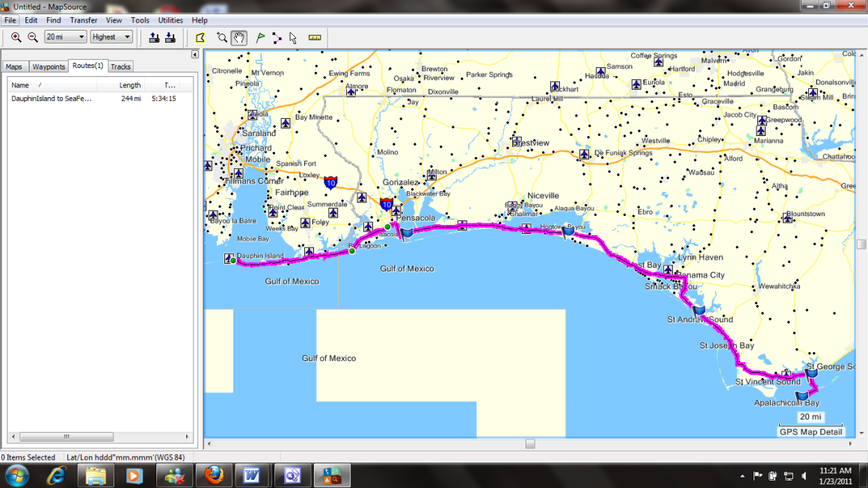Click the airport icon near Crestview

click(516, 142)
